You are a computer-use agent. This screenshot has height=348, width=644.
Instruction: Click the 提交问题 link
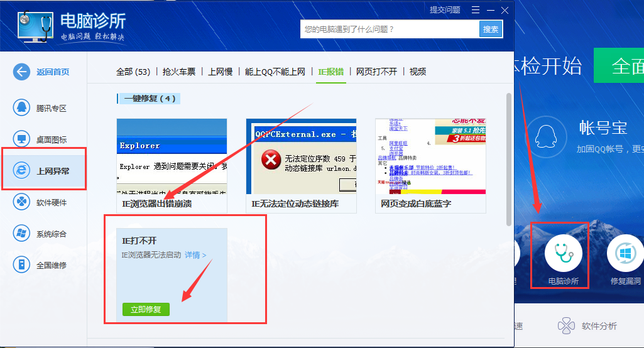coord(445,10)
